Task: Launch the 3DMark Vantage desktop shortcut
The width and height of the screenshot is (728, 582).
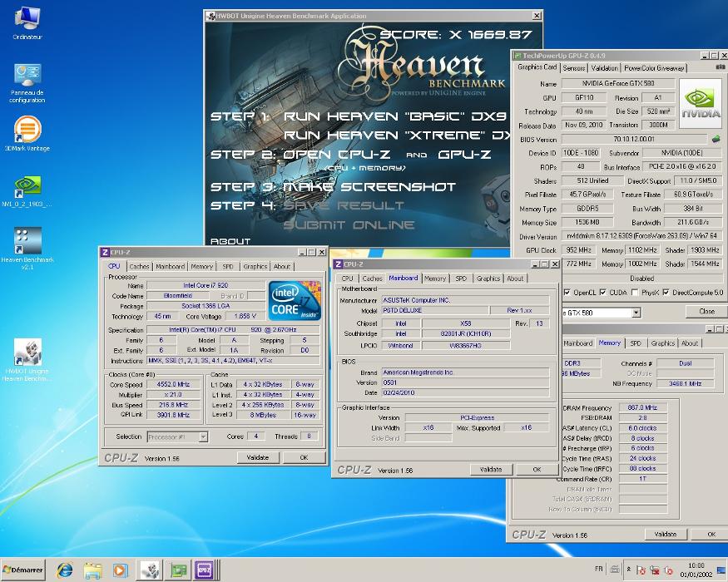Action: pyautogui.click(x=27, y=134)
